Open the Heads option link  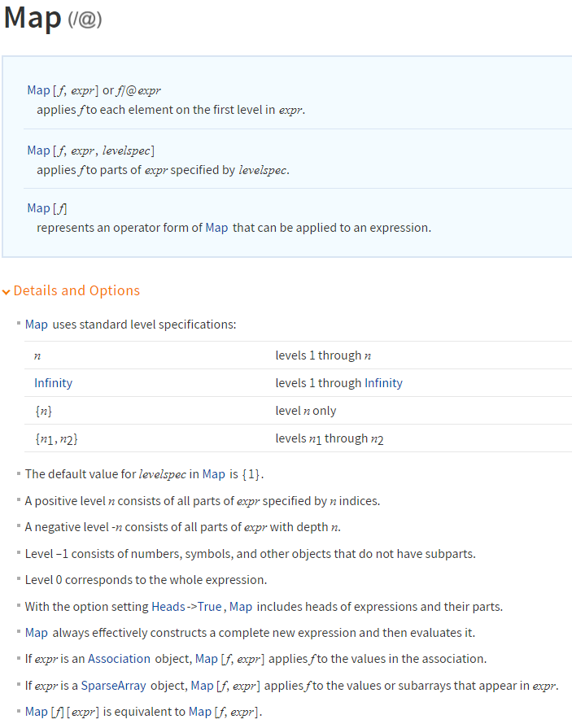[x=168, y=607]
